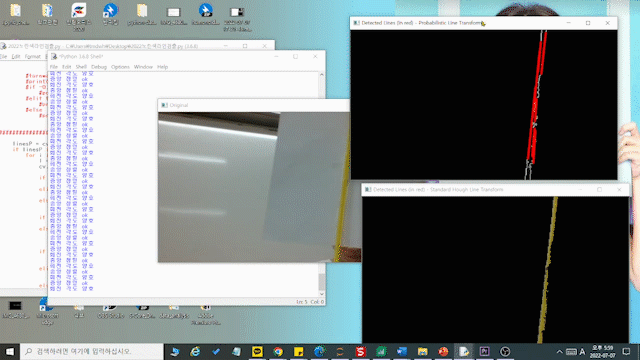The image size is (640, 360).
Task: Open Internet Explorer from taskbar
Action: [x=196, y=351]
